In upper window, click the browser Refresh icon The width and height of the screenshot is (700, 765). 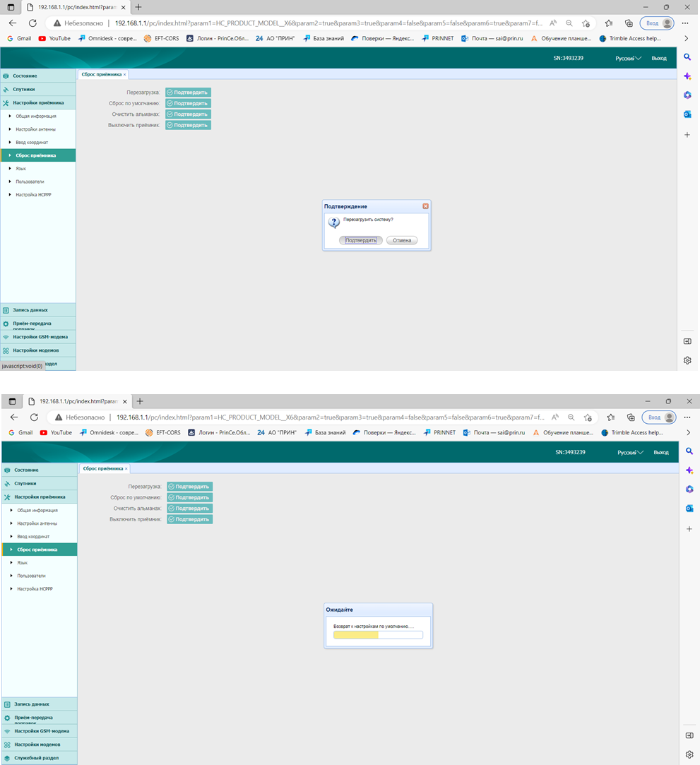point(32,23)
